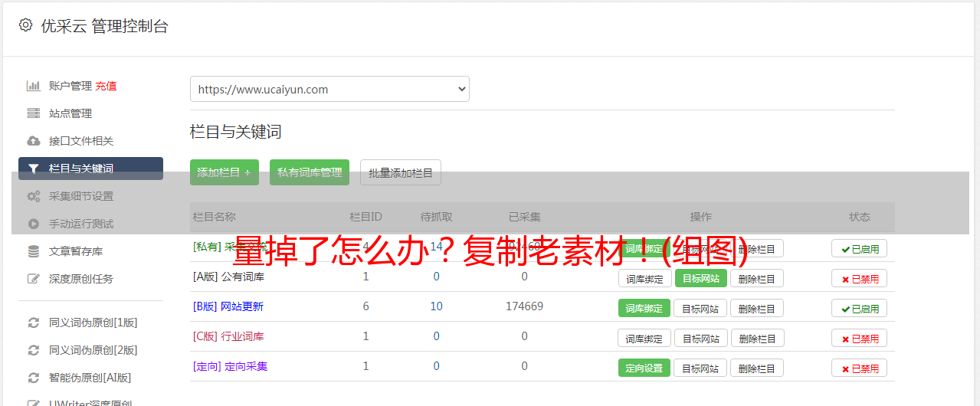Click 目标网站 for [B版] 网站更新

[x=701, y=308]
